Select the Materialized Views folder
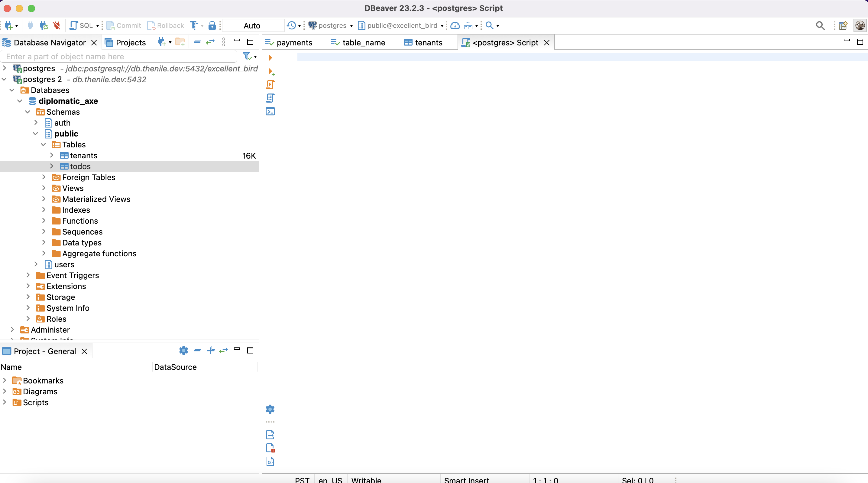Screen dimensions: 868x483 point(96,199)
